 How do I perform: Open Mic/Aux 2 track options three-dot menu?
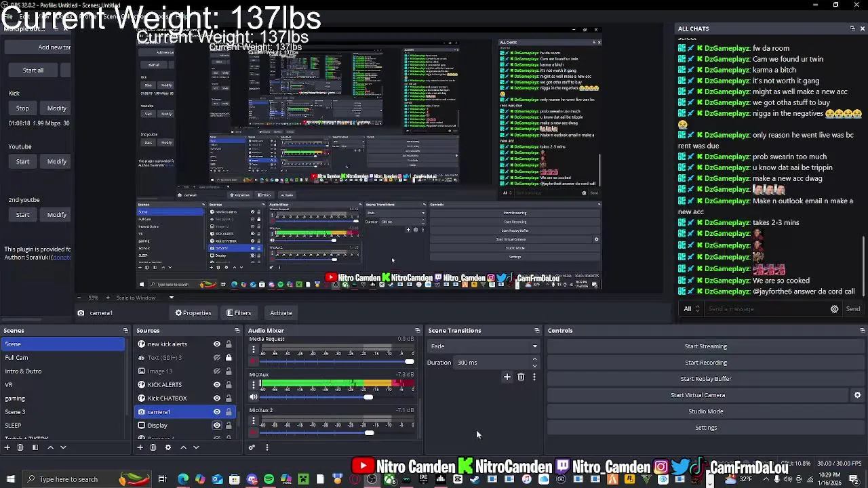[x=254, y=422]
